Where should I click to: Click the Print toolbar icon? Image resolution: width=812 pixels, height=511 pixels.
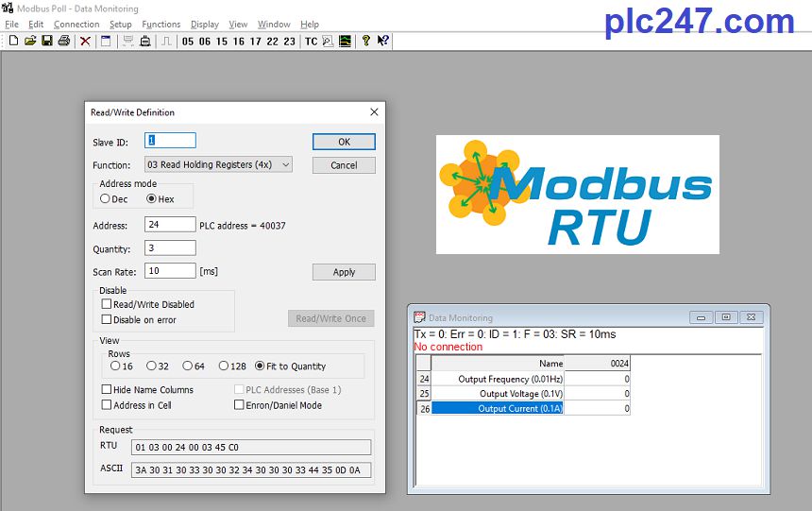(x=63, y=41)
